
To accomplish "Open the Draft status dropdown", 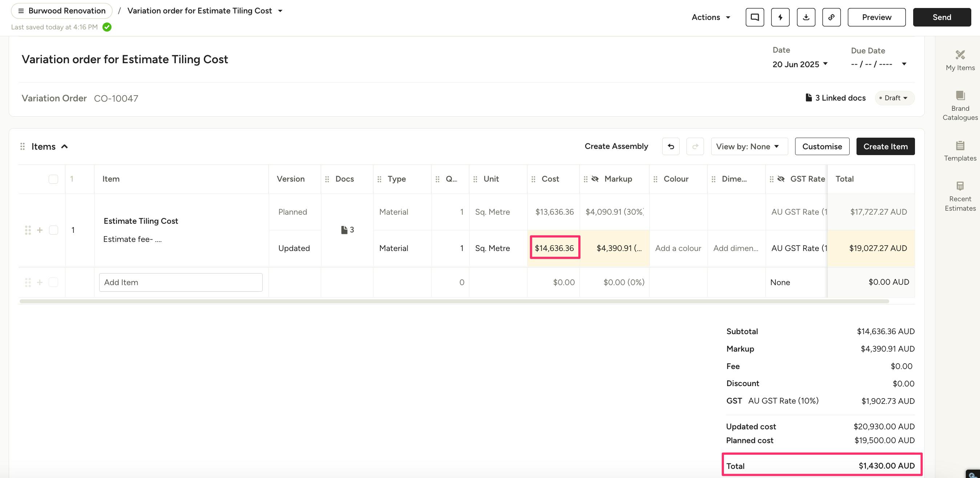I will point(895,98).
